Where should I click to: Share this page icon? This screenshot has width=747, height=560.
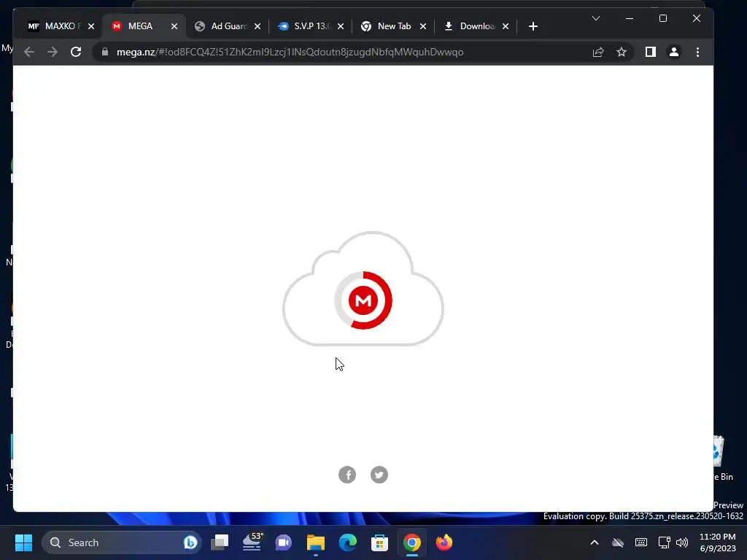(598, 52)
